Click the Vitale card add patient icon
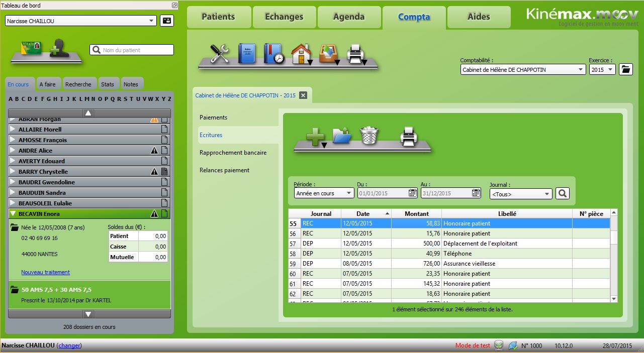This screenshot has width=644, height=353. tap(30, 49)
